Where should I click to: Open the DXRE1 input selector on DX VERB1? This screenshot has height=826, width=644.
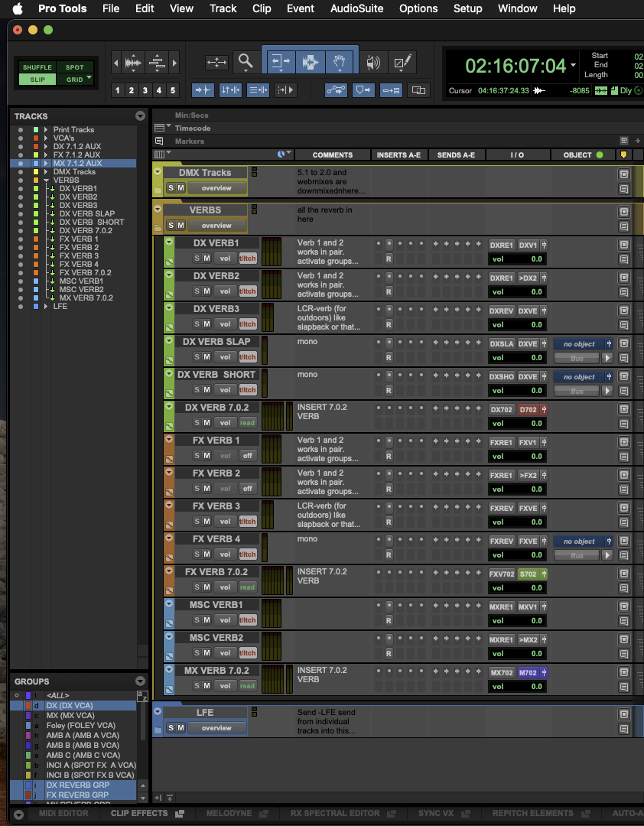point(501,245)
